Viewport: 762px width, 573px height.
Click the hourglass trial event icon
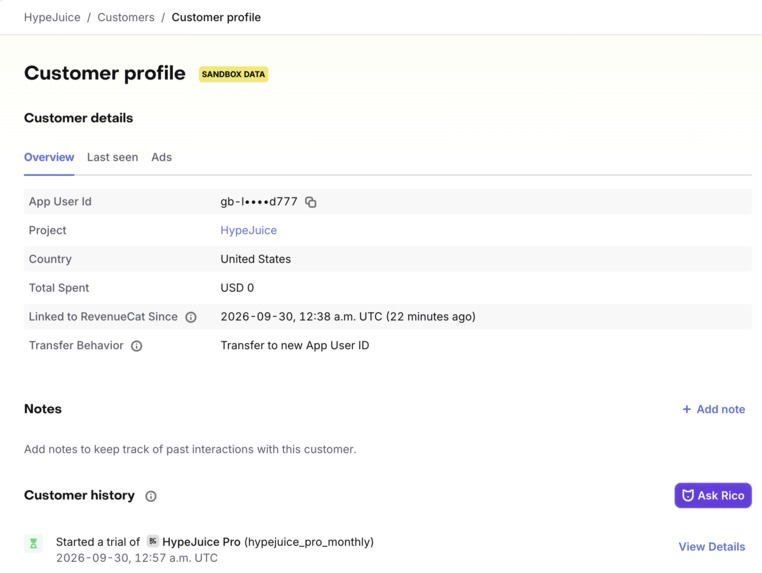point(34,543)
